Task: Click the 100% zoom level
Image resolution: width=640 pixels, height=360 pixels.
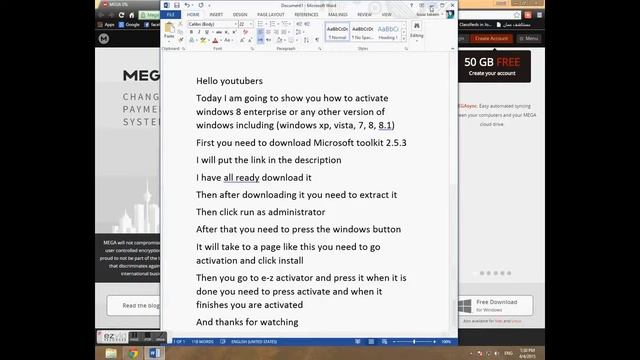Action: tap(446, 342)
